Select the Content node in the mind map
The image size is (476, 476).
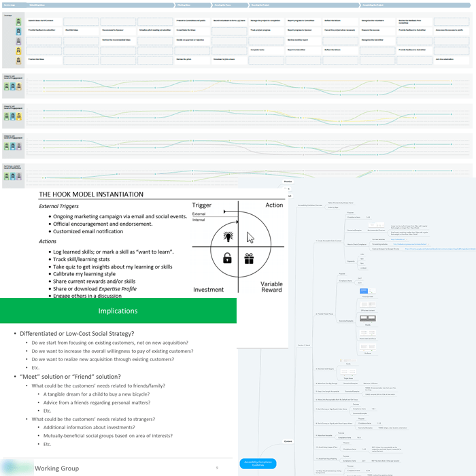pos(288,441)
